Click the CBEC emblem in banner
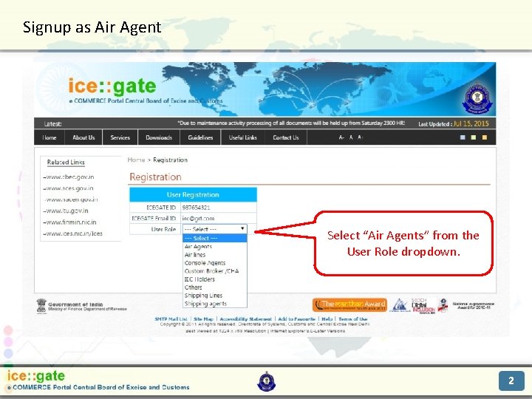 pyautogui.click(x=477, y=99)
